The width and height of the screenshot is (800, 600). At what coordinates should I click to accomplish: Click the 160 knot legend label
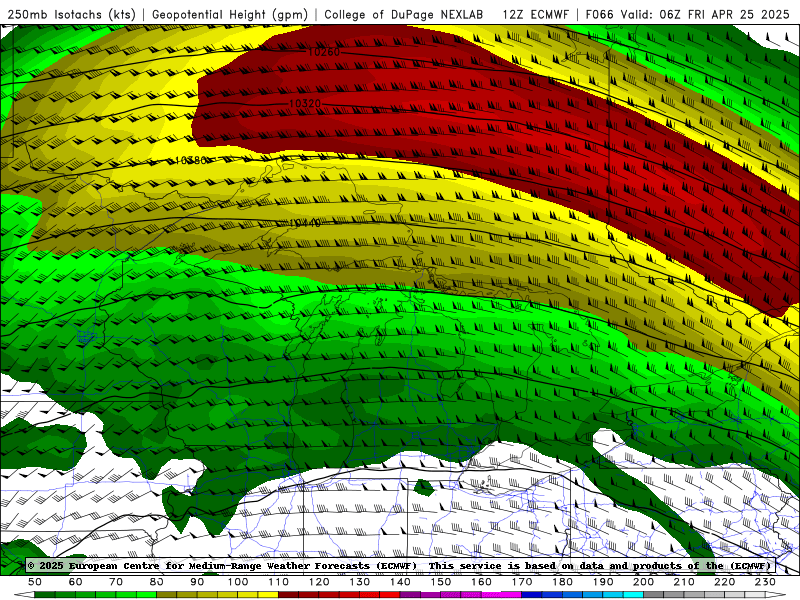481,582
